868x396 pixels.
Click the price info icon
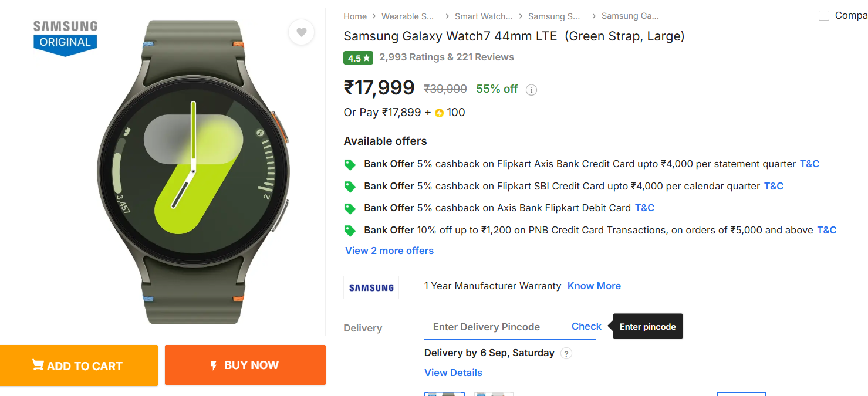pyautogui.click(x=531, y=90)
